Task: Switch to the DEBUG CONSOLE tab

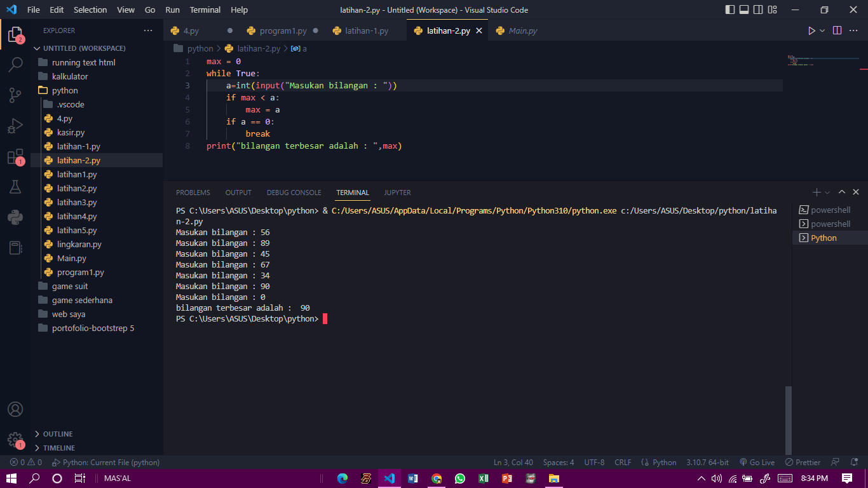Action: click(x=294, y=193)
